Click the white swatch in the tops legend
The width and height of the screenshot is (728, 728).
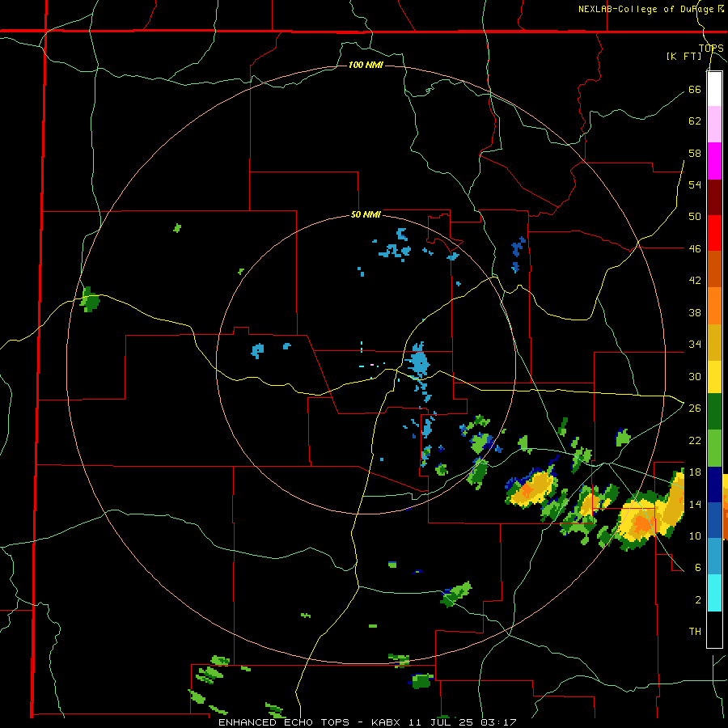714,89
